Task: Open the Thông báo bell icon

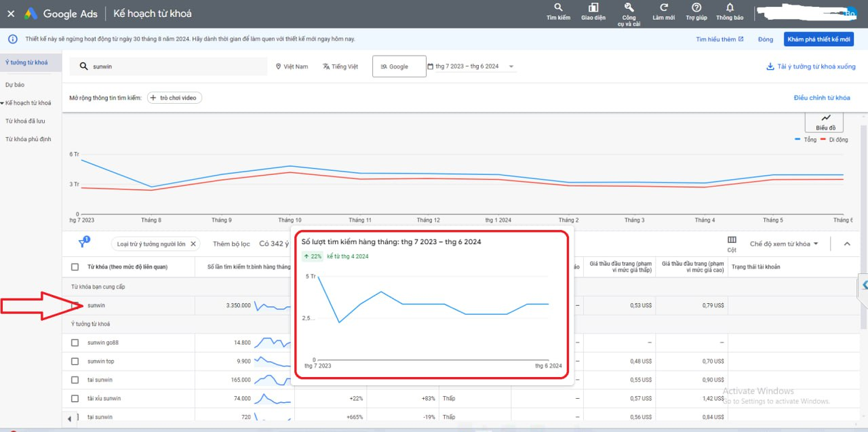Action: [x=730, y=8]
